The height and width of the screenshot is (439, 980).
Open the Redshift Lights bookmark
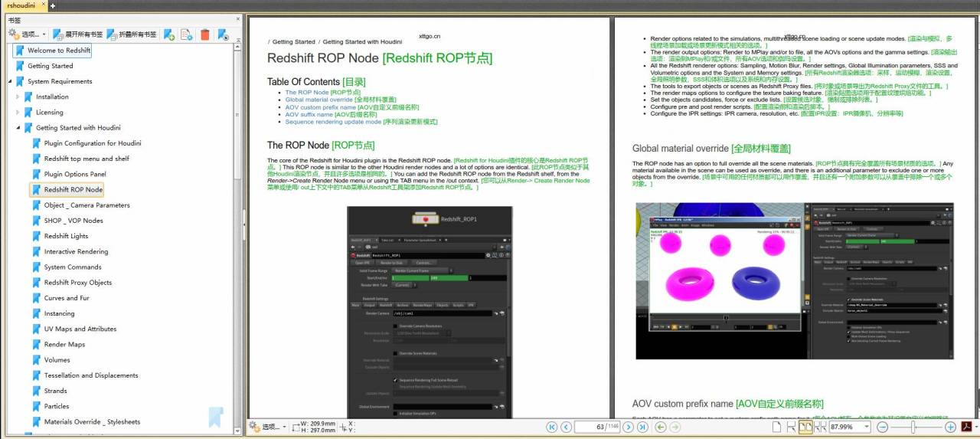click(66, 236)
